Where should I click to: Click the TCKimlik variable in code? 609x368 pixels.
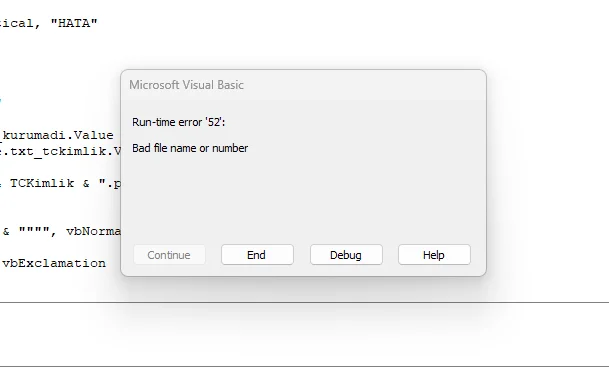tap(42, 183)
